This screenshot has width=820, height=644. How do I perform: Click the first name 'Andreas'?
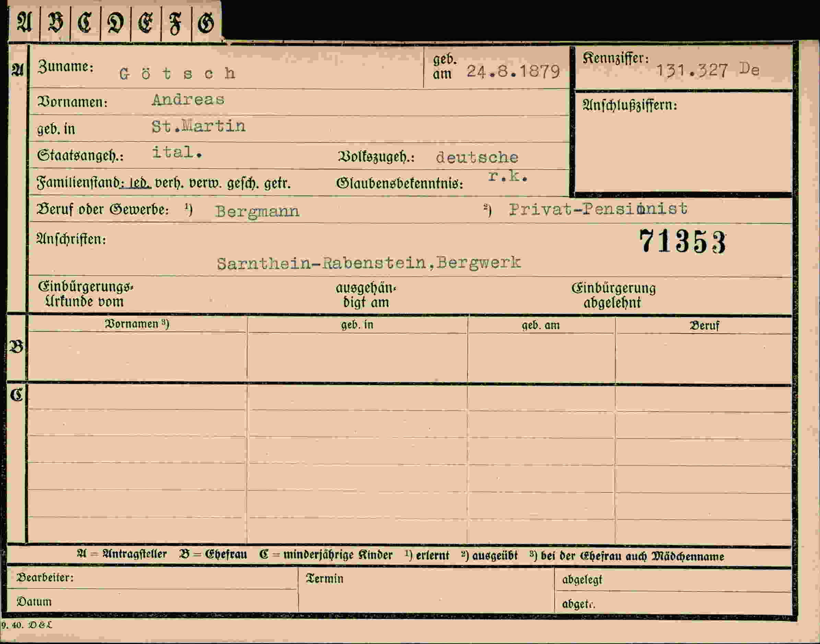188,100
